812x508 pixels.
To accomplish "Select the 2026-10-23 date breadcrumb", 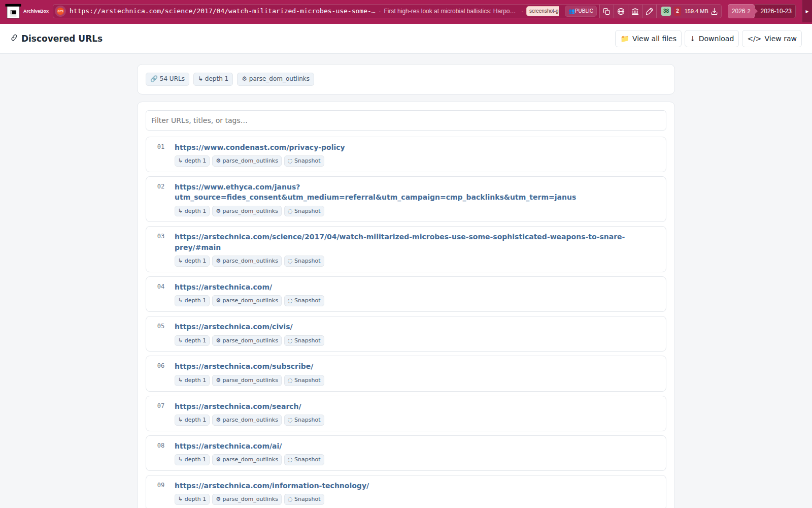I will pyautogui.click(x=775, y=11).
